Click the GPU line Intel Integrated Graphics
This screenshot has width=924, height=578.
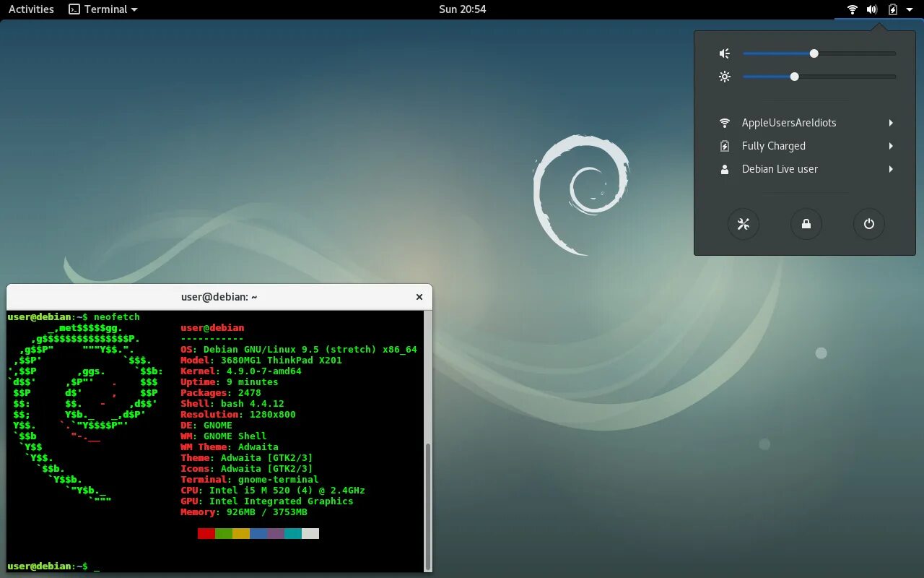[267, 501]
